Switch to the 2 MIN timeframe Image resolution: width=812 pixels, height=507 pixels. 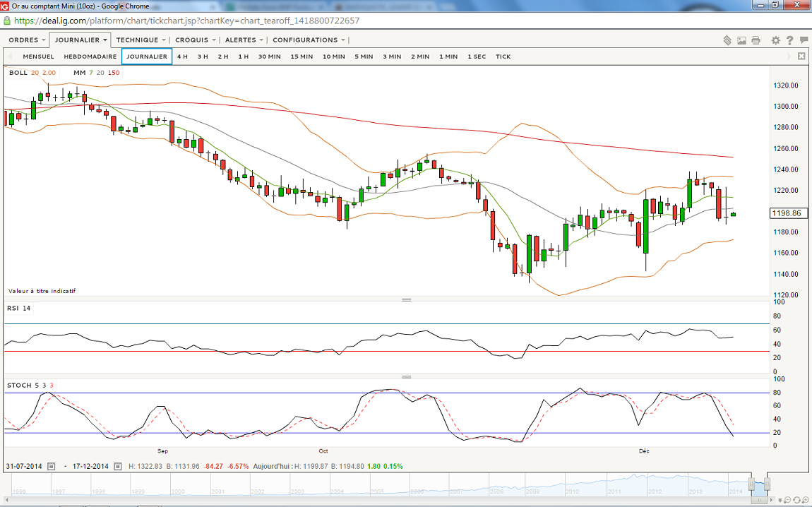420,56
